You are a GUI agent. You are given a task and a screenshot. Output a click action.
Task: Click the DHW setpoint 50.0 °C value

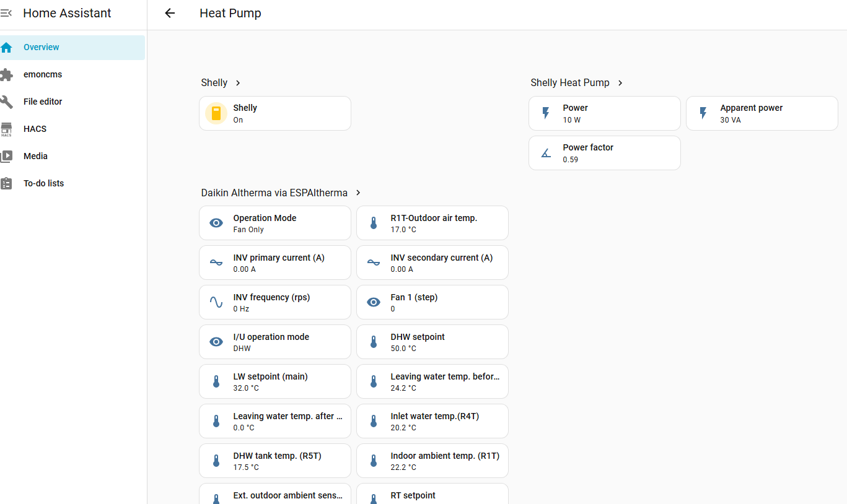pyautogui.click(x=403, y=349)
